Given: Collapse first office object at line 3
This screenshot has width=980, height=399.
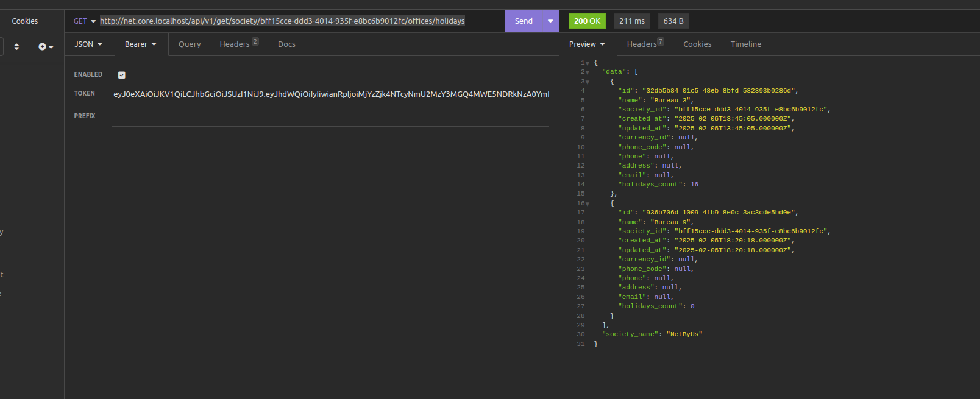Looking at the screenshot, I should pyautogui.click(x=588, y=82).
